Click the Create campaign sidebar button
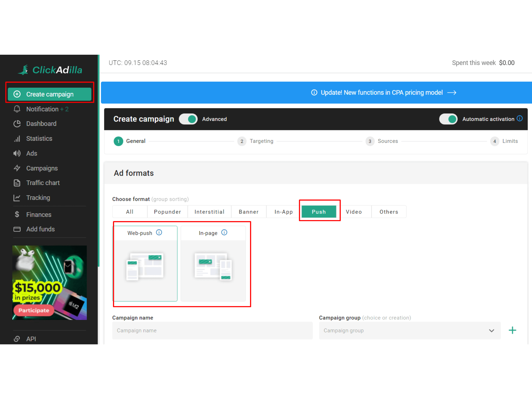 coord(49,94)
